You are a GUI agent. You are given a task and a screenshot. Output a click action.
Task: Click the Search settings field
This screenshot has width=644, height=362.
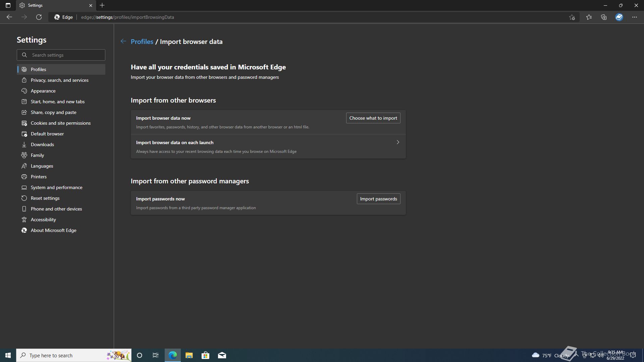point(61,55)
